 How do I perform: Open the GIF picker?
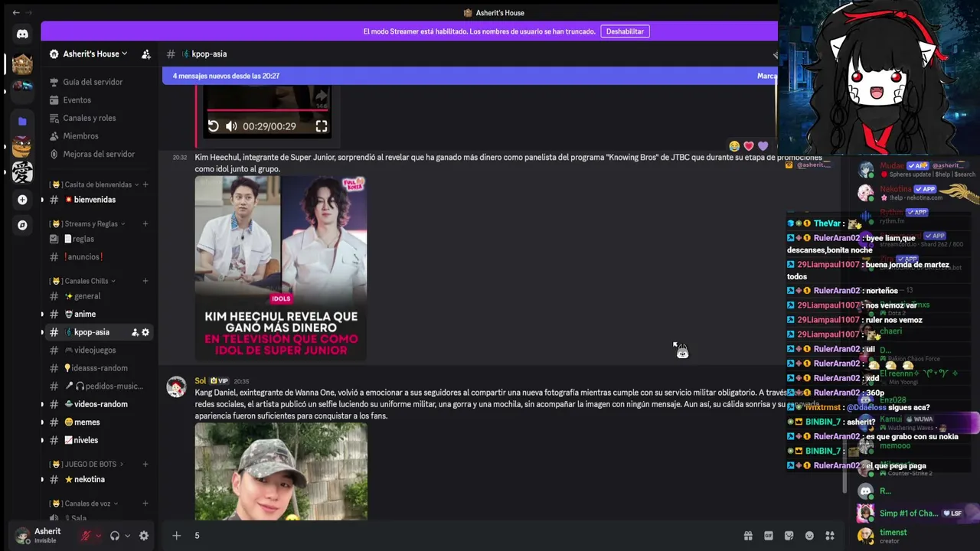coord(769,536)
